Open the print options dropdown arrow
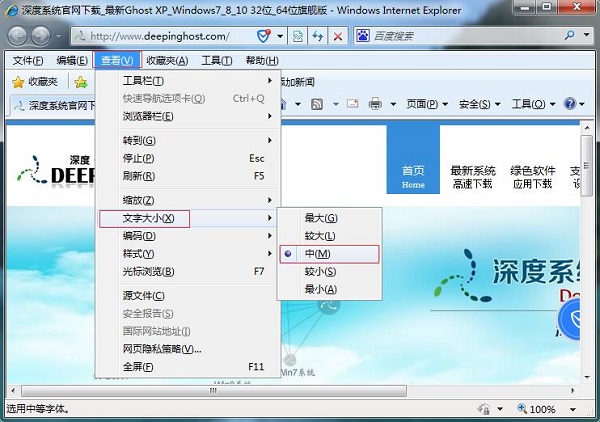 click(393, 104)
